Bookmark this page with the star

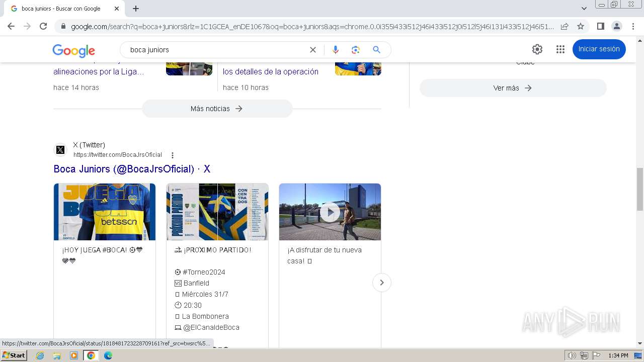point(581,27)
